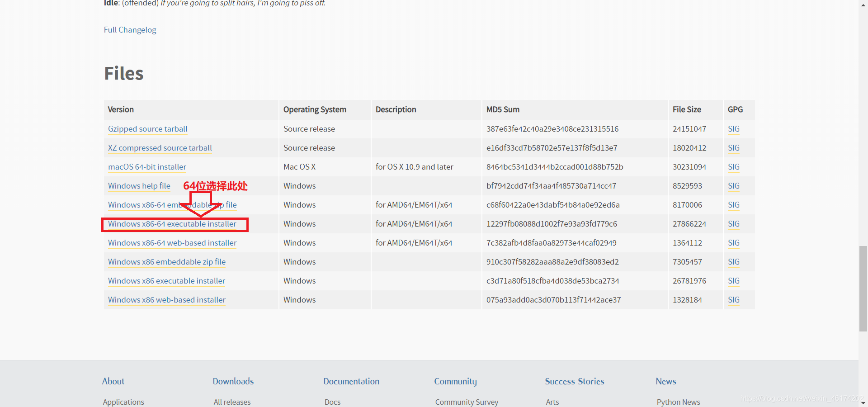The image size is (868, 407).
Task: Open SIG for x86-64 web-based installer
Action: tap(734, 243)
